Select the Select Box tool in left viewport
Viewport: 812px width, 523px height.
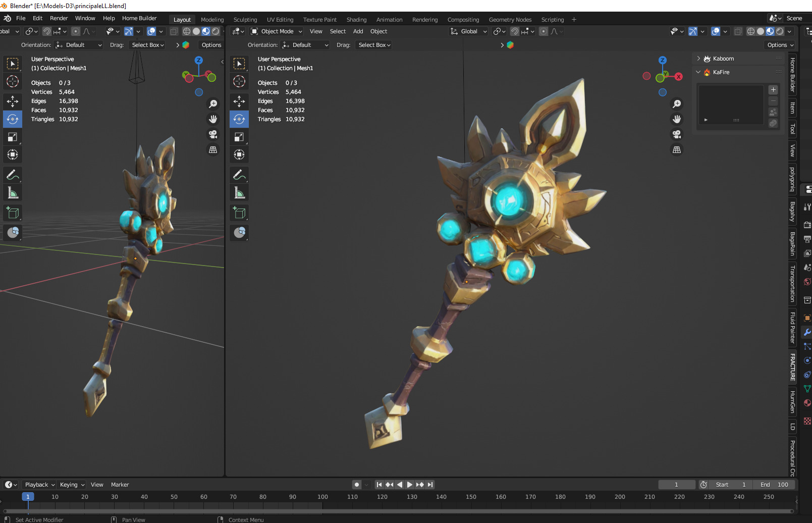tap(13, 64)
